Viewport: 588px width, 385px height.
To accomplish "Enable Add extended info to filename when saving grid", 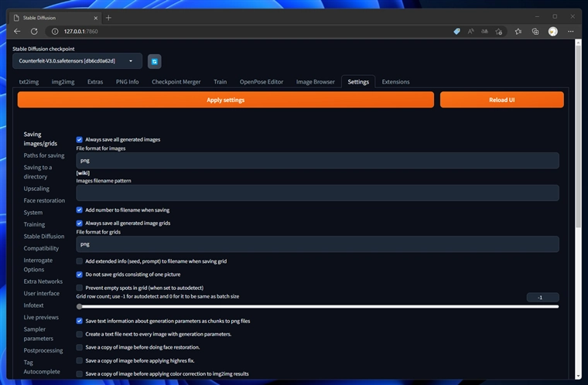I will 79,261.
